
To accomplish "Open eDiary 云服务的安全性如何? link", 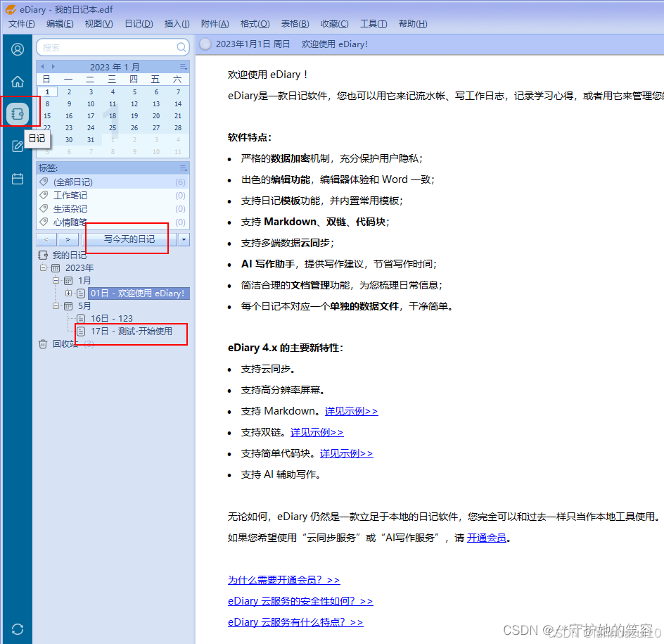I will click(x=300, y=601).
